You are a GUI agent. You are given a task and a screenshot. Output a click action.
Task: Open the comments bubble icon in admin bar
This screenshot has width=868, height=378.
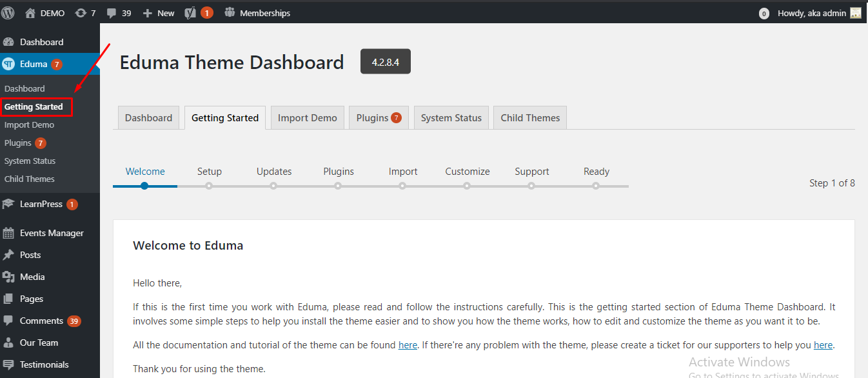112,13
